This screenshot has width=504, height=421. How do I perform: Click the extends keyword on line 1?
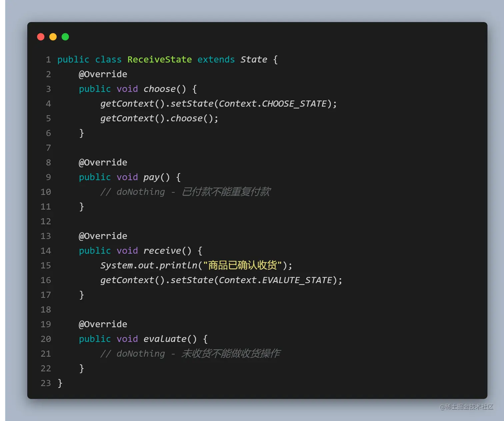point(216,59)
